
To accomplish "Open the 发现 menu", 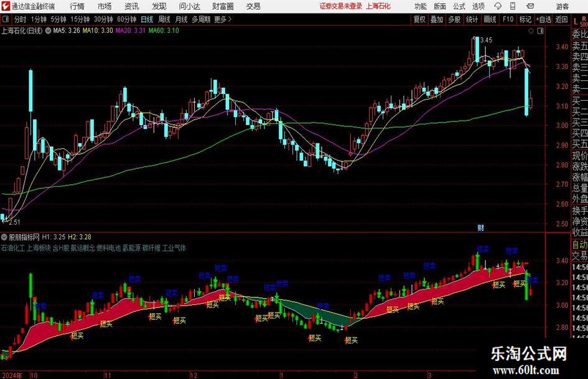I will point(159,6).
